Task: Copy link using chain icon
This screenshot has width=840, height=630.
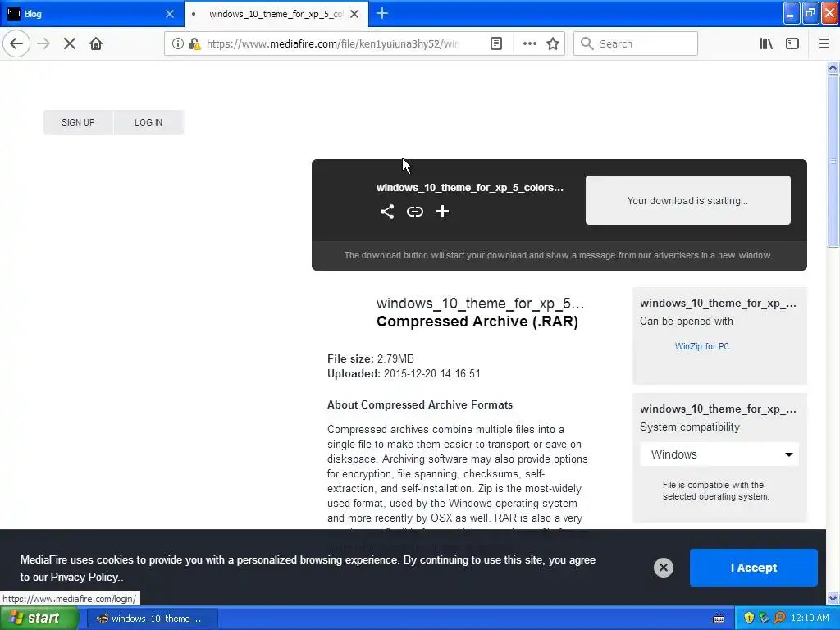Action: point(414,212)
